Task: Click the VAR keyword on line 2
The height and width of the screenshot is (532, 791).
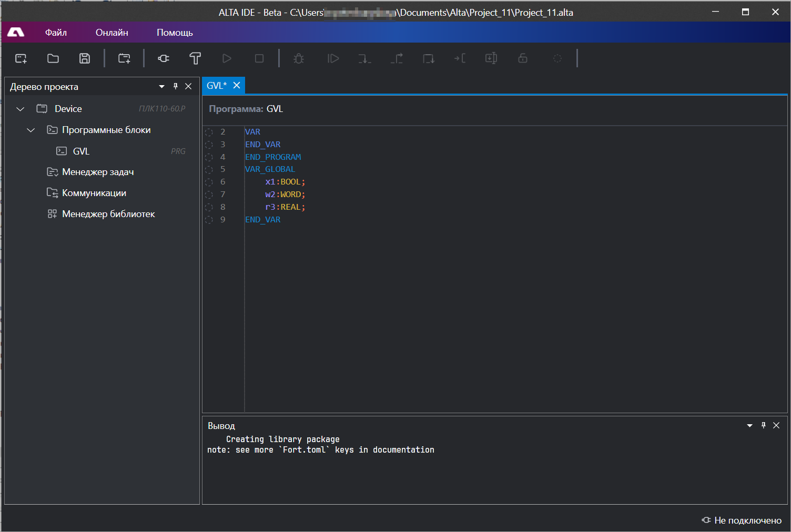Action: [x=253, y=132]
